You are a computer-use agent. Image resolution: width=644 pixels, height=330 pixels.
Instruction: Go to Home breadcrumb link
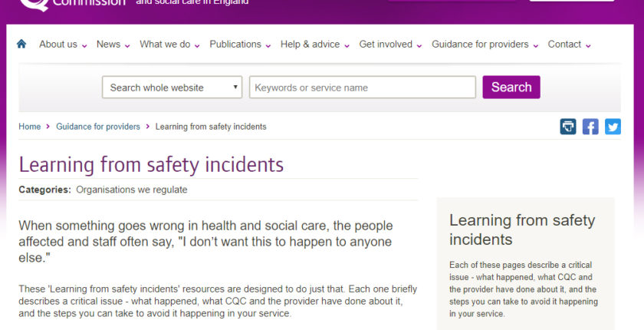click(x=30, y=127)
